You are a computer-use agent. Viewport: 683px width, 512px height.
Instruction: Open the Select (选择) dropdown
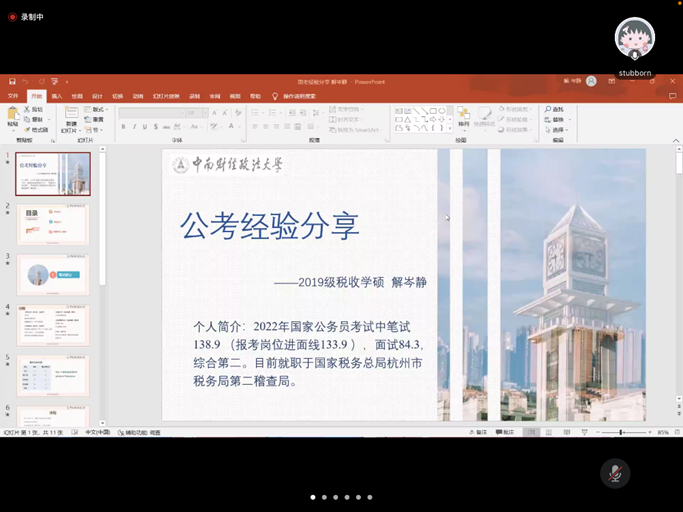(x=556, y=130)
